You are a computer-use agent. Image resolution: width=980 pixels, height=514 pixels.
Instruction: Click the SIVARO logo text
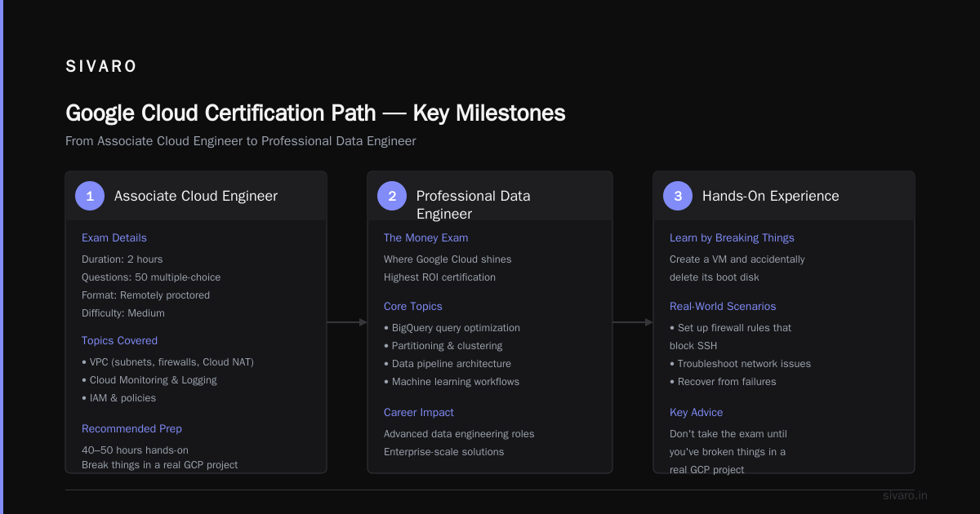[101, 67]
